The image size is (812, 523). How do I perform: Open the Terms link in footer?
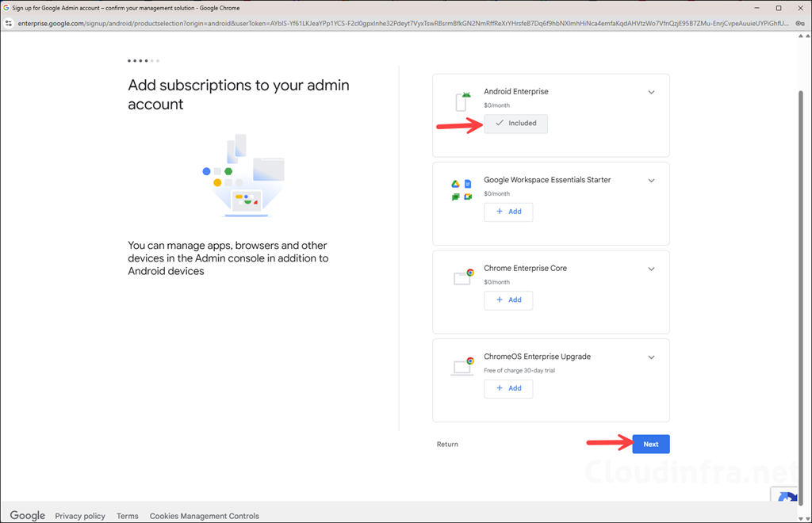[x=128, y=516]
